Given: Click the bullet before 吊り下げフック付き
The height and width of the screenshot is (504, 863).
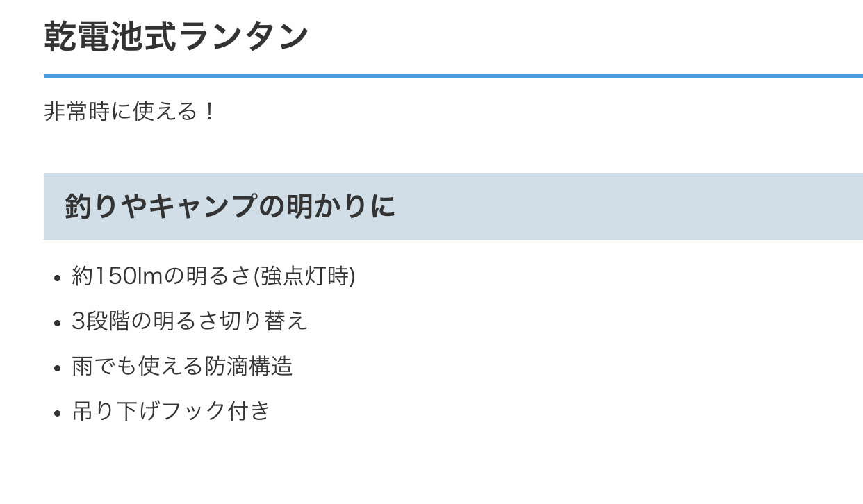Looking at the screenshot, I should coord(58,412).
